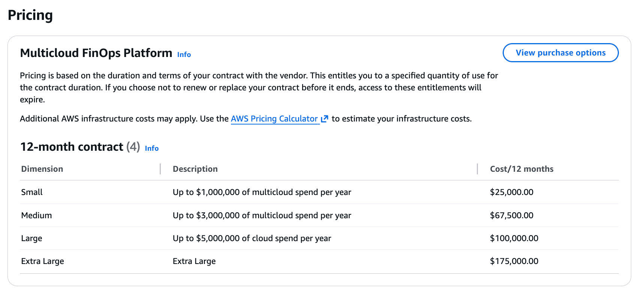
Task: Click the Multicloud FinOps Platform title
Action: (96, 53)
